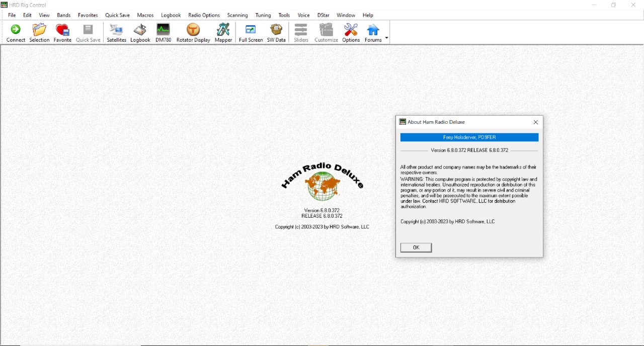This screenshot has width=644, height=346.
Task: Open the Window menu
Action: [x=346, y=15]
